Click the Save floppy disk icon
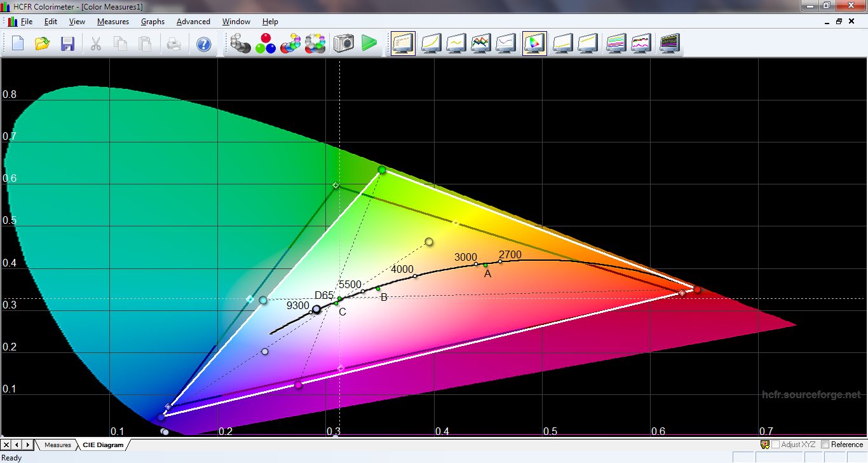Screen dimensions: 868x463 click(67, 44)
